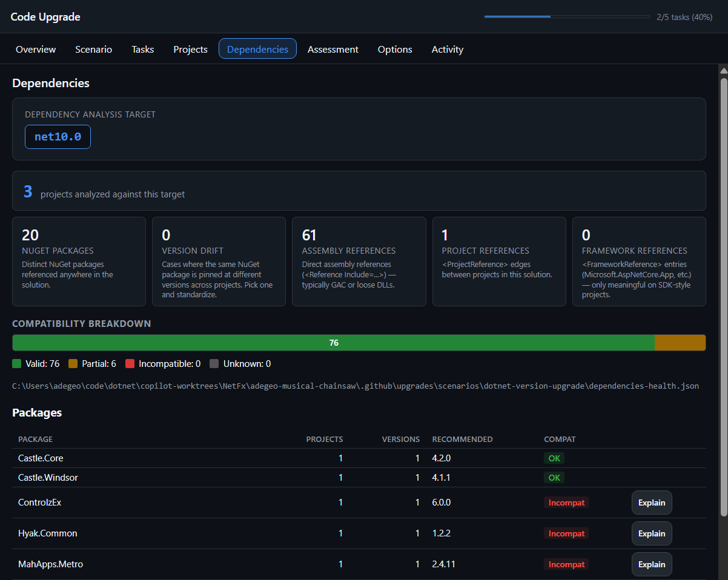The image size is (728, 580).
Task: Click the RECOMMENDED column header
Action: coord(462,439)
